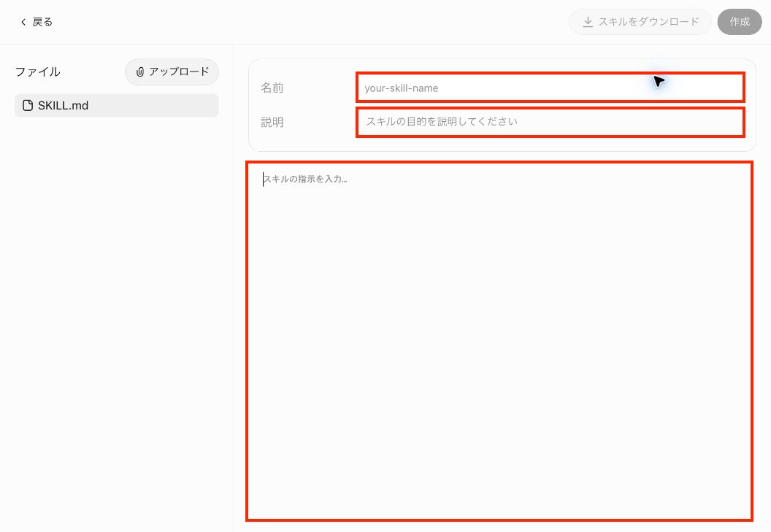Select the SKILL.md file
Image resolution: width=771 pixels, height=532 pixels.
117,106
